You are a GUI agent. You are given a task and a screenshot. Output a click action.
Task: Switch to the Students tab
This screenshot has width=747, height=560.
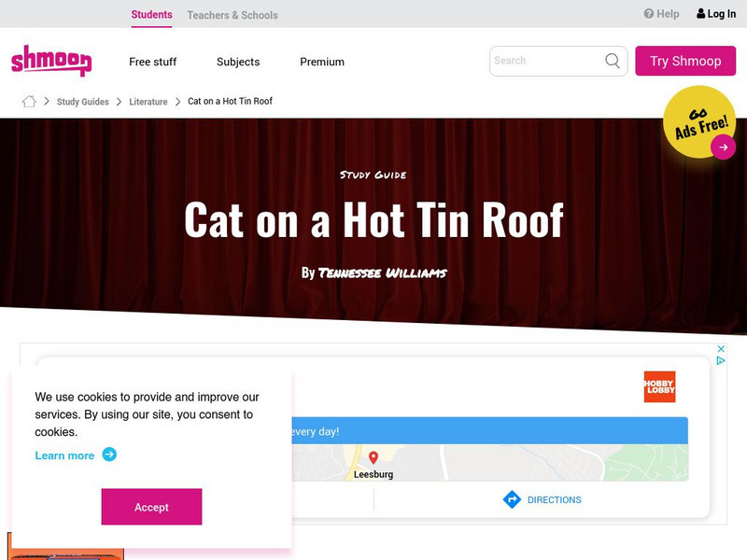click(151, 15)
